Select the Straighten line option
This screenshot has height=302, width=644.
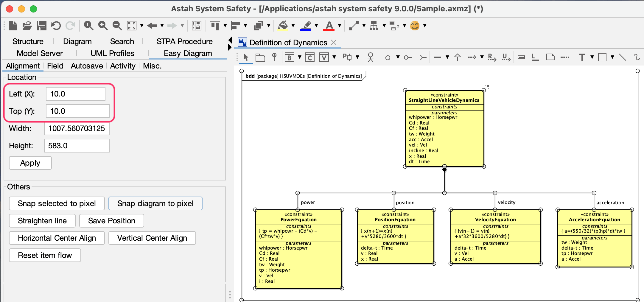[x=42, y=221]
